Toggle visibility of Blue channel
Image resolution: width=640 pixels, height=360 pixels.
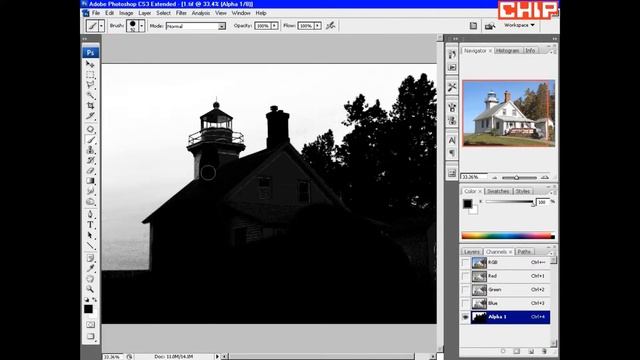465,303
